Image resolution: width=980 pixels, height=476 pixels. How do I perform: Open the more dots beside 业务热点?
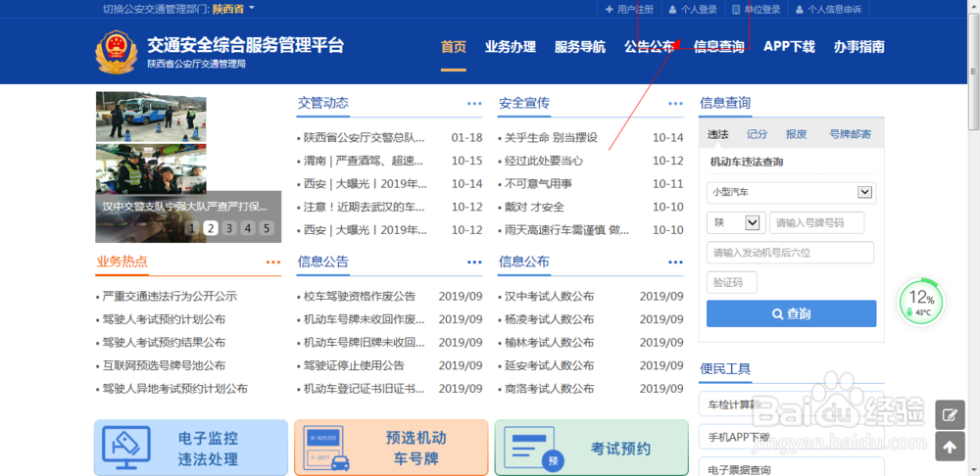tap(273, 262)
